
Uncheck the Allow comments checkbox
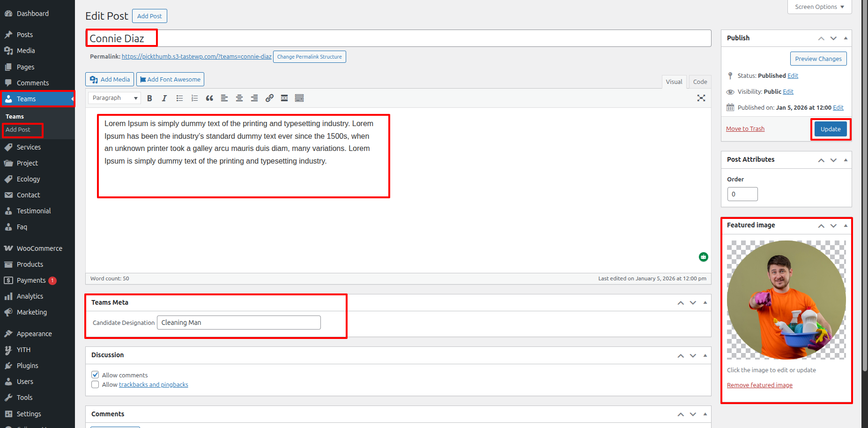(95, 375)
